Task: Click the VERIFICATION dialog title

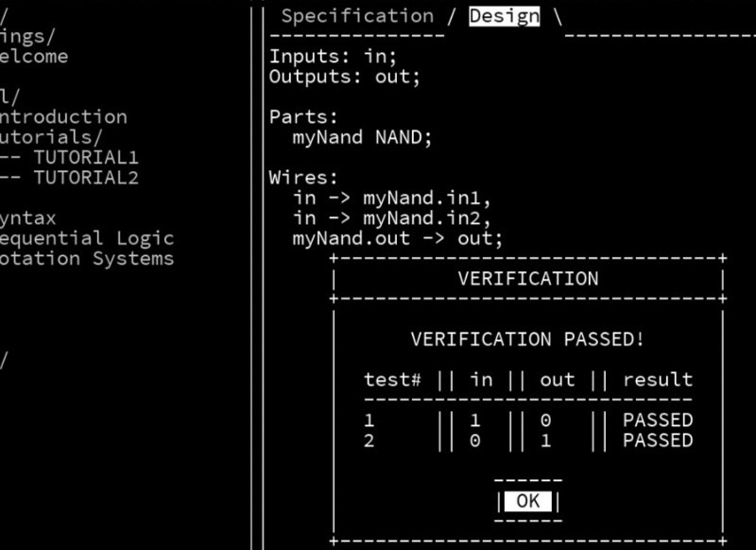Action: point(527,279)
